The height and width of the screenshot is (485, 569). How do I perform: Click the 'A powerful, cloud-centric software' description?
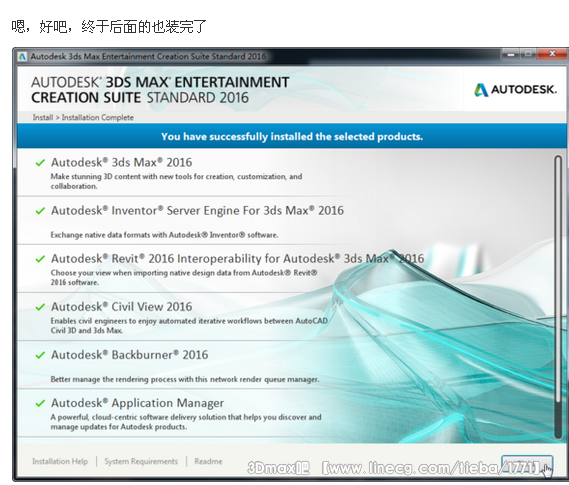(186, 422)
